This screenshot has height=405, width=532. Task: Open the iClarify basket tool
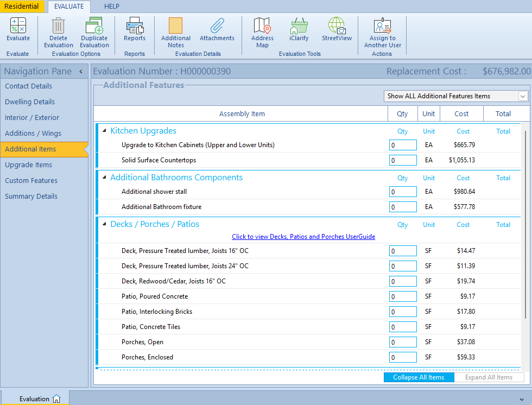[x=299, y=26]
